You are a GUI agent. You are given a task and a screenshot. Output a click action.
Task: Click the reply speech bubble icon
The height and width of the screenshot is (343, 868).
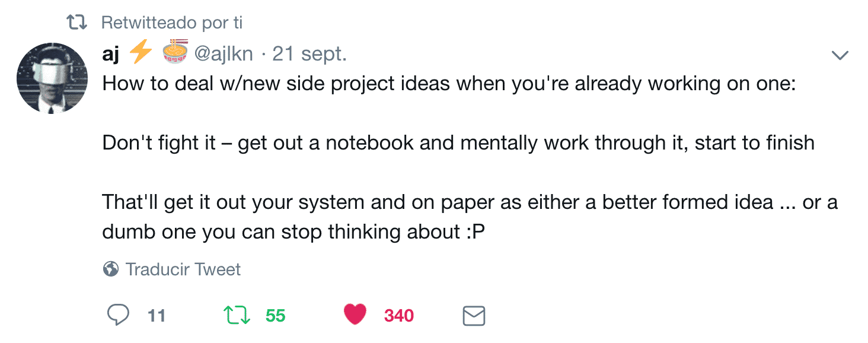click(118, 315)
